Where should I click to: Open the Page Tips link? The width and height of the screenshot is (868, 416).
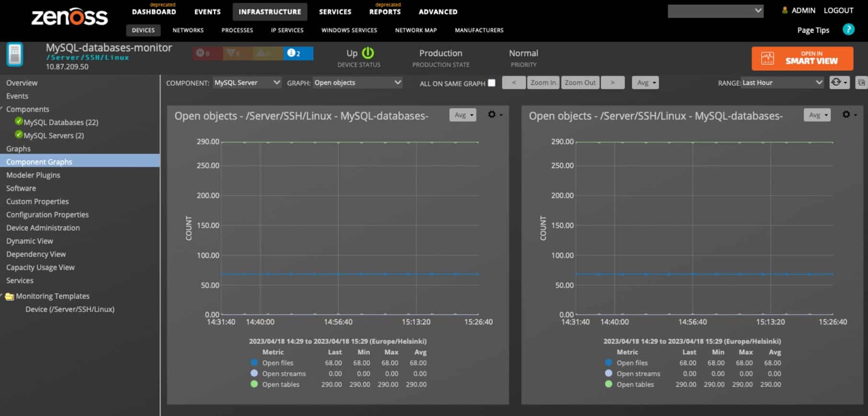click(813, 30)
